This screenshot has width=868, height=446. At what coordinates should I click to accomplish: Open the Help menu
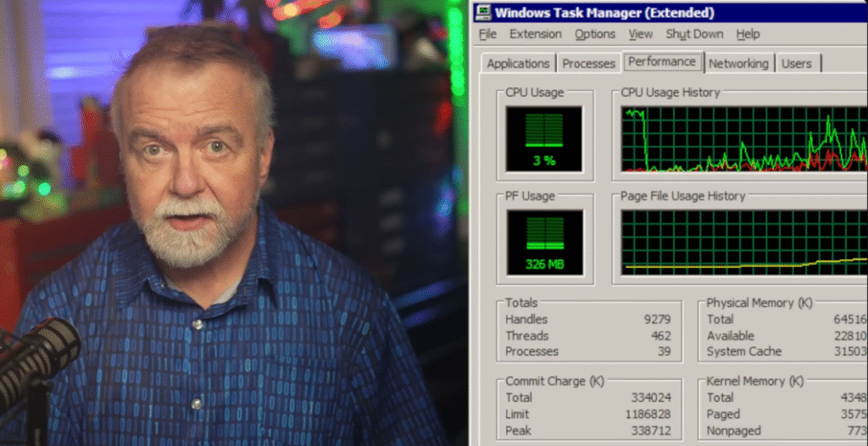tap(748, 34)
